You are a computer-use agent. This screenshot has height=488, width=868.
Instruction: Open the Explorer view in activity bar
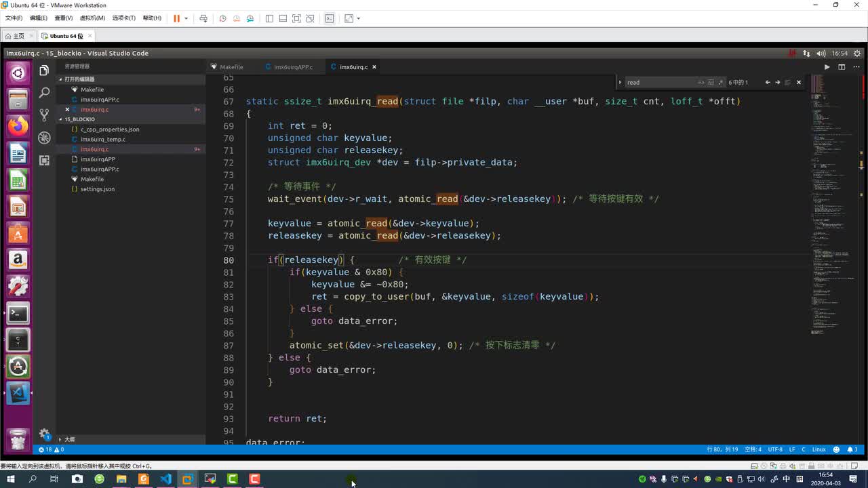click(44, 70)
